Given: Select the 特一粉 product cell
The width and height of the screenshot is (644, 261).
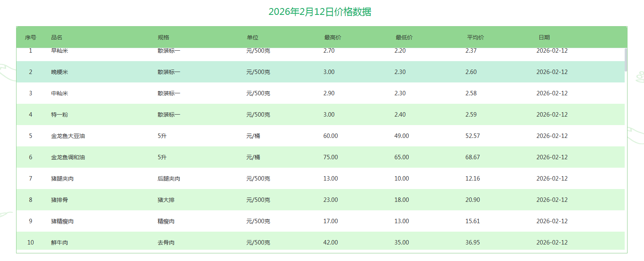Looking at the screenshot, I should [60, 115].
